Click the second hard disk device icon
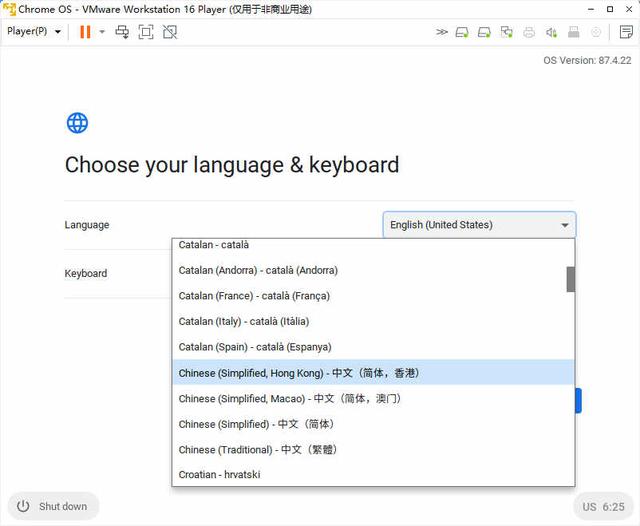640x526 pixels. 484,32
